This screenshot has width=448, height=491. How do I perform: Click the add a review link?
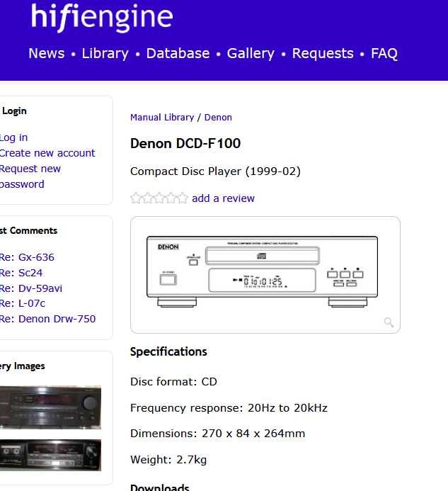pyautogui.click(x=224, y=198)
